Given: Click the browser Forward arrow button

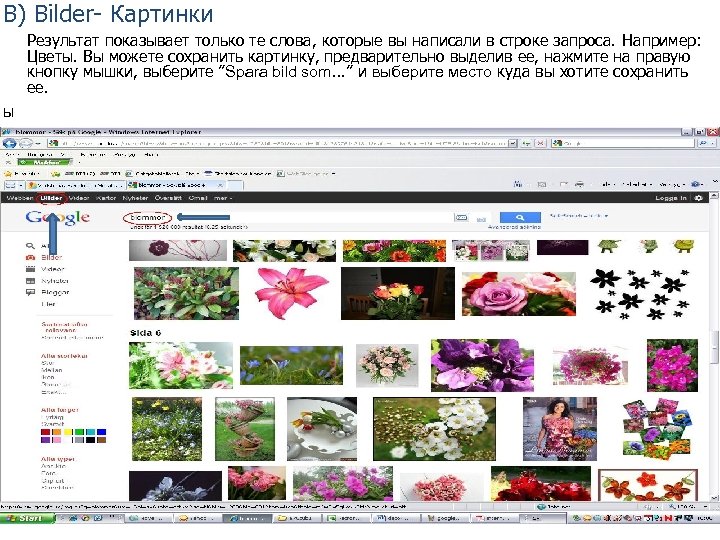Looking at the screenshot, I should point(26,143).
